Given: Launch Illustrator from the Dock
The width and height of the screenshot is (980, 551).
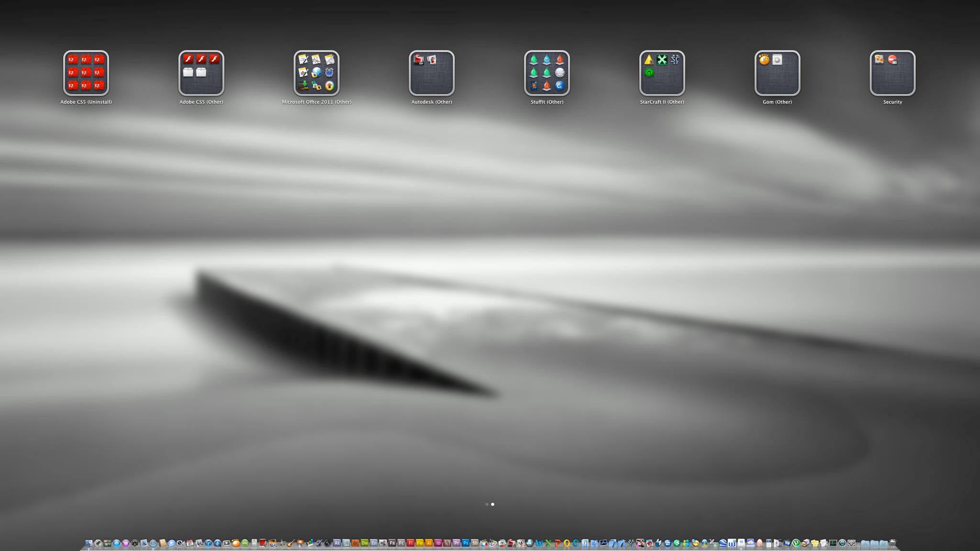Looking at the screenshot, I should click(x=429, y=543).
